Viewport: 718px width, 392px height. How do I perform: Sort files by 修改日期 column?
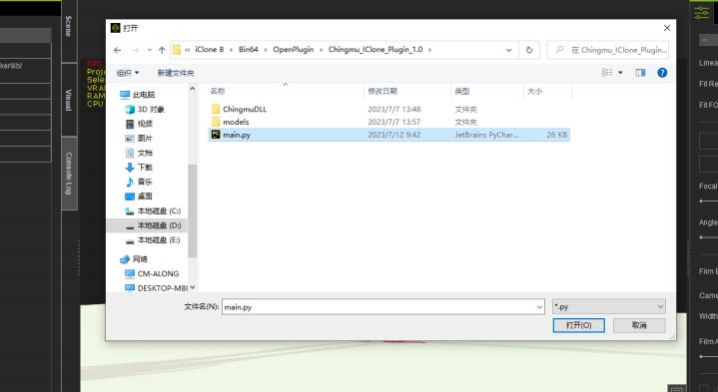[382, 91]
